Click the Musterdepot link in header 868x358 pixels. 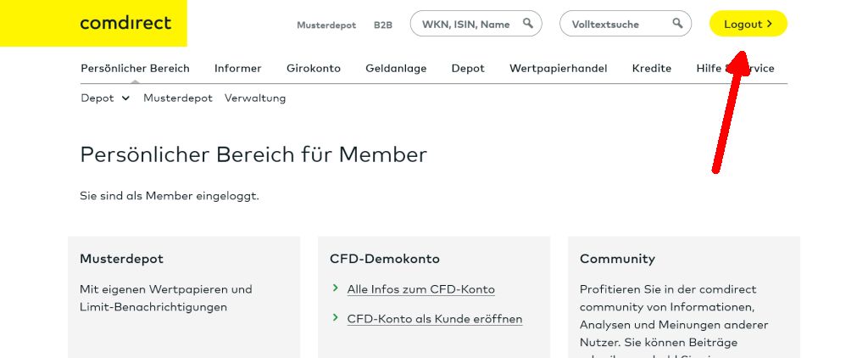(x=326, y=25)
